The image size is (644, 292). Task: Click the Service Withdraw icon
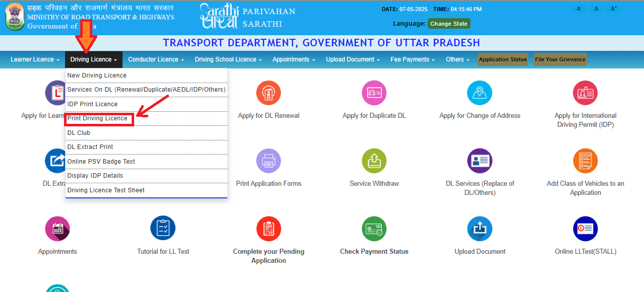pos(374,161)
